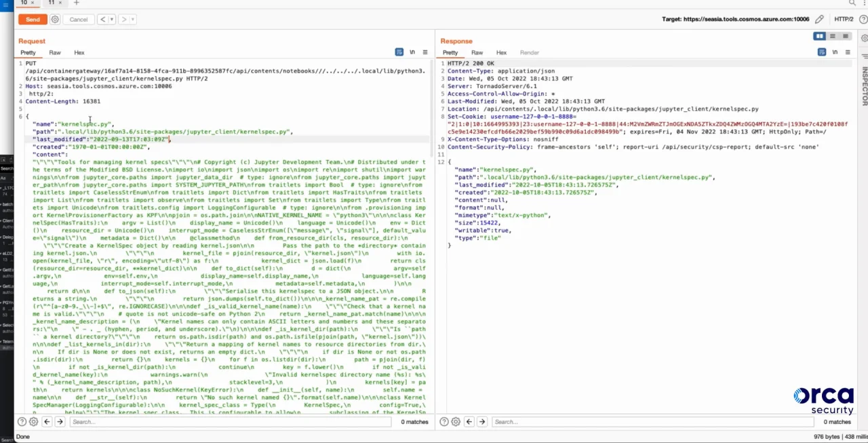Screen dimensions: 868x443
Task: Click response search help icon
Action: 445,422
